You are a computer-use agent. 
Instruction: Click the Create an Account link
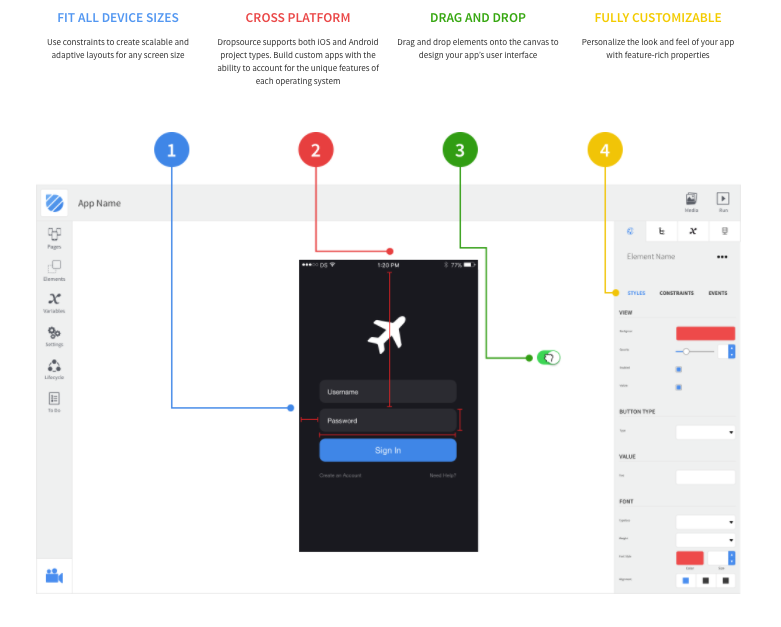coord(340,475)
